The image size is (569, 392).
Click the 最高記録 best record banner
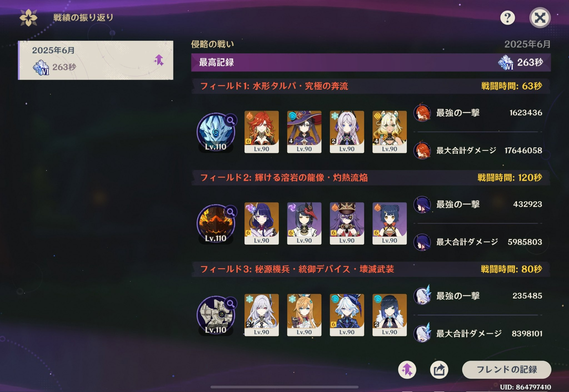tap(371, 62)
